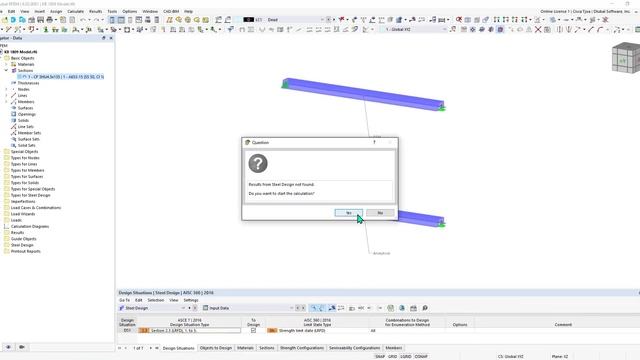Expand the Members tree node

6,102
